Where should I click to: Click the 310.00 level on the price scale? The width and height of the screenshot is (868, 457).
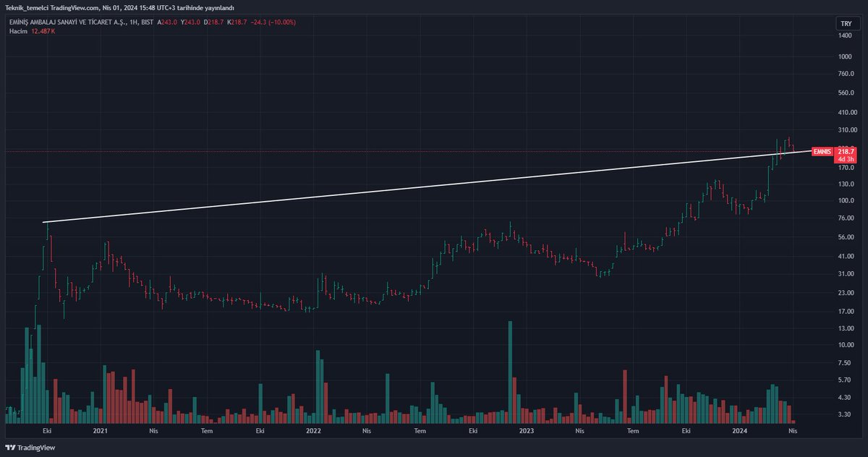pos(846,131)
